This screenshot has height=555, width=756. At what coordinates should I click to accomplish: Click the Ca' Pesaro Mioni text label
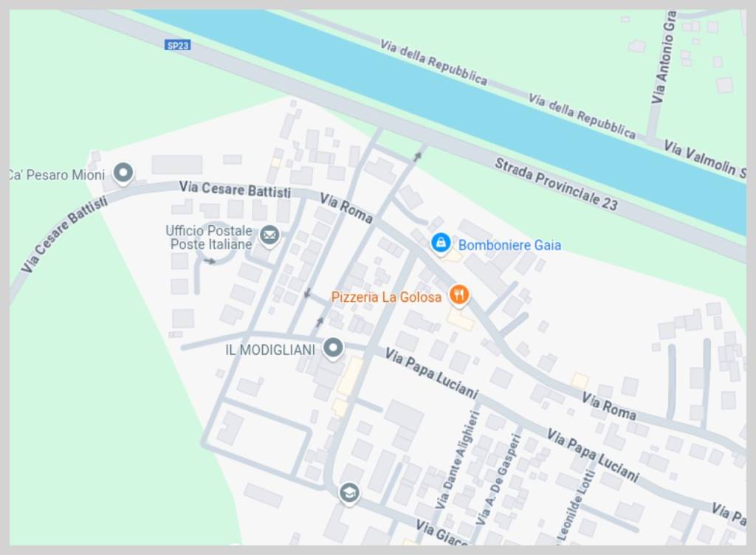57,174
